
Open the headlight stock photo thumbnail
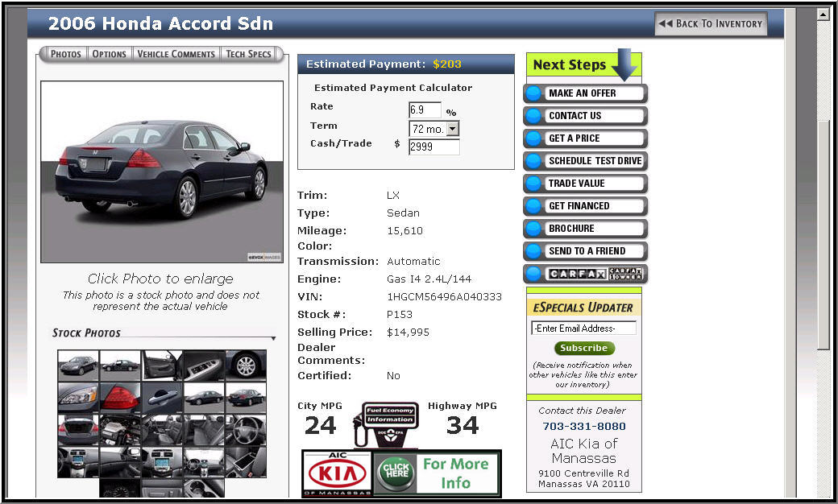click(78, 398)
